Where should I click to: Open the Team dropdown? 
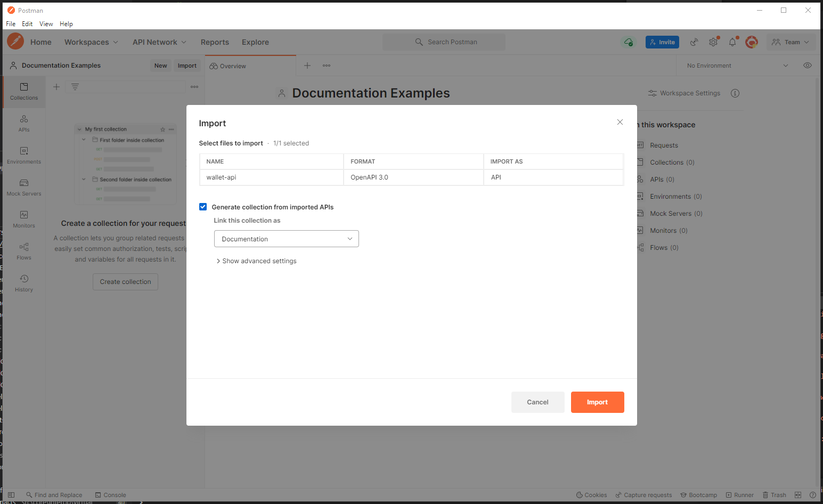coord(791,42)
